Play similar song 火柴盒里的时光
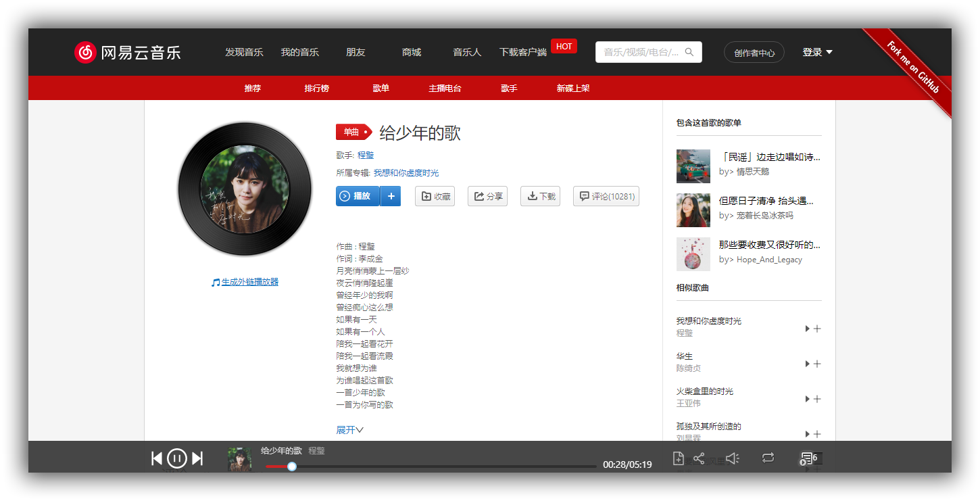980x501 pixels. point(807,399)
